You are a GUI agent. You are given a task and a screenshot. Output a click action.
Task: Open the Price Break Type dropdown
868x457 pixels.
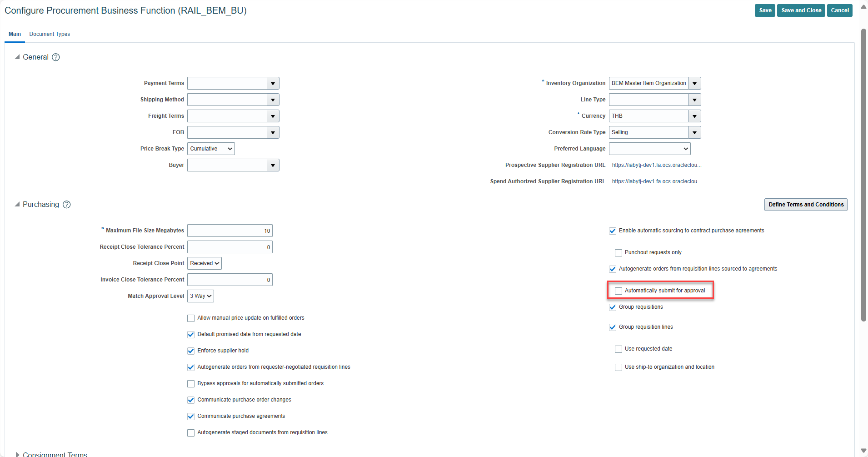[x=210, y=148]
